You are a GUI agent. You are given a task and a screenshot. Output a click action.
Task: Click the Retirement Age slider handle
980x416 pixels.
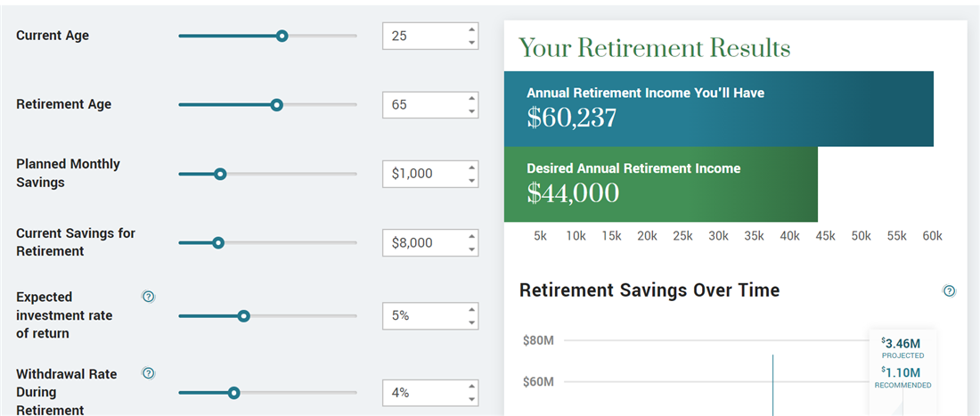coord(276,105)
